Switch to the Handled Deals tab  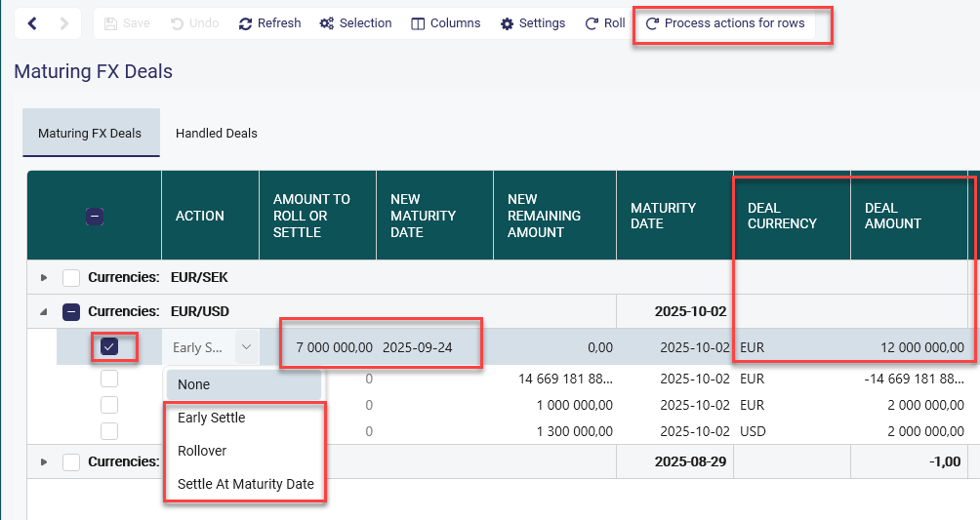coord(217,134)
